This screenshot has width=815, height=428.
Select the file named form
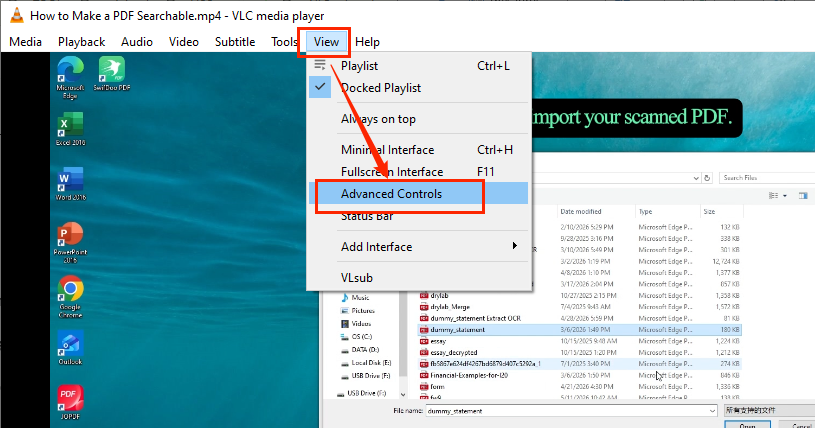438,387
